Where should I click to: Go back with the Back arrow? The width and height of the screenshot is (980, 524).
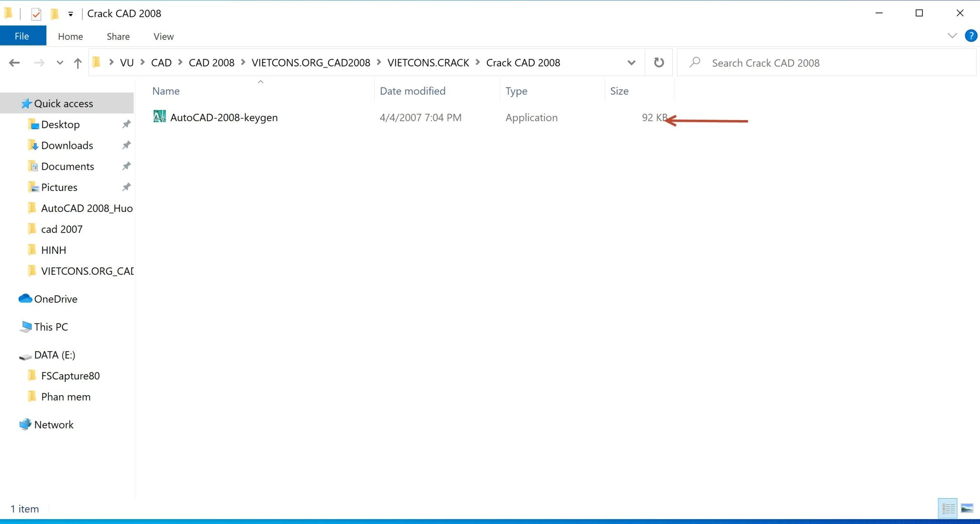point(14,63)
